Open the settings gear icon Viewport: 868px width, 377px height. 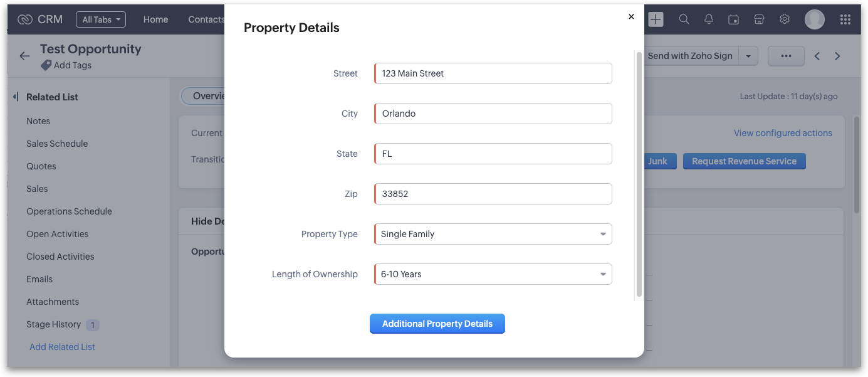coord(785,19)
